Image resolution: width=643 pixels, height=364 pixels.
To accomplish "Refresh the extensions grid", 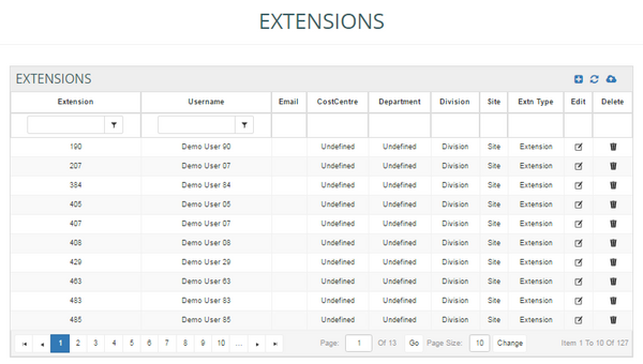I will tap(594, 79).
